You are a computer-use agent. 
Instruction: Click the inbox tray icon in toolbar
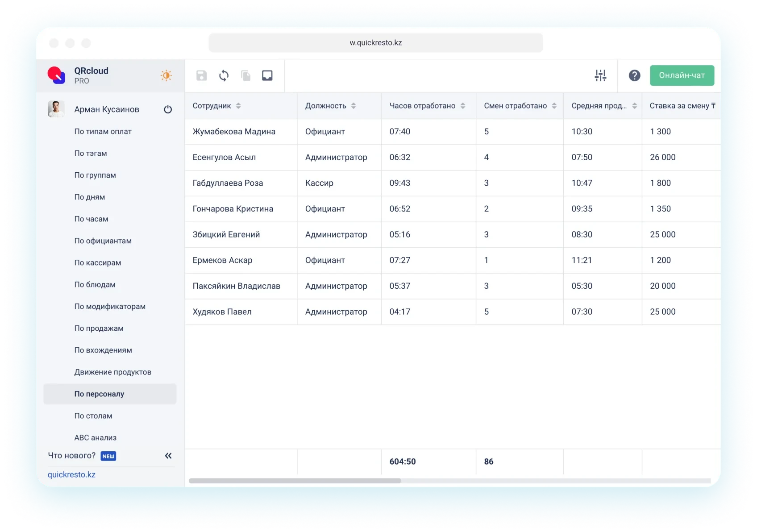click(267, 75)
